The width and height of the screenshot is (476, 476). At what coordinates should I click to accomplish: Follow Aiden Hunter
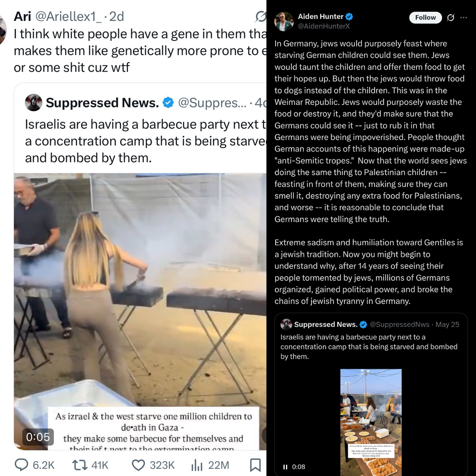click(425, 18)
